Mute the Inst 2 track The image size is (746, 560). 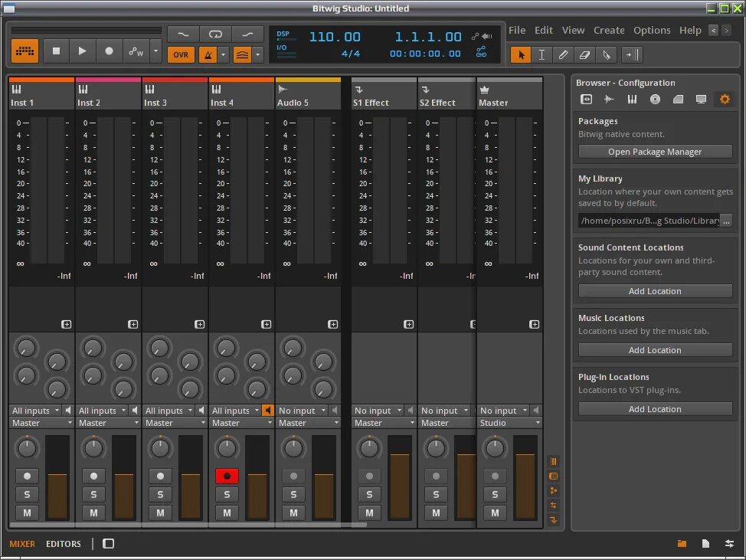[x=93, y=513]
